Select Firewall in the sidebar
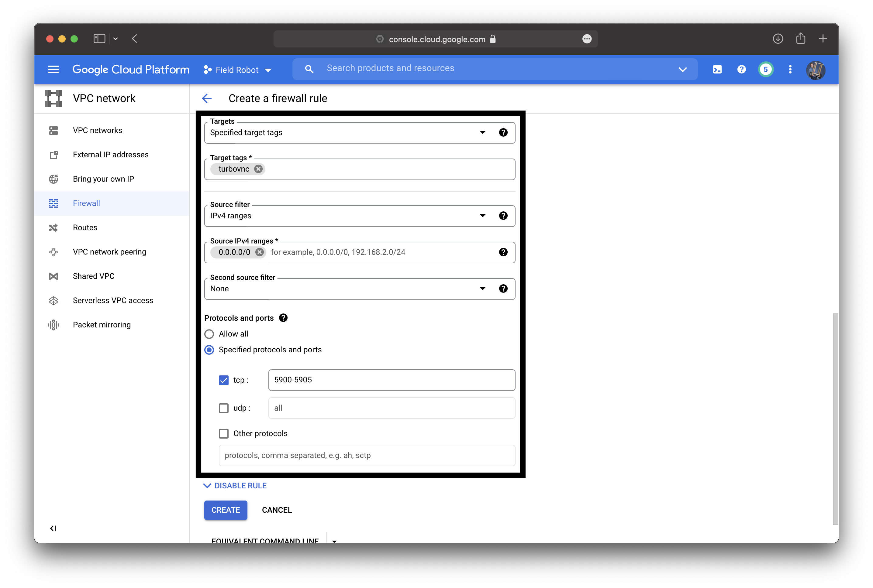Screen dimensions: 873x588 coord(112,203)
